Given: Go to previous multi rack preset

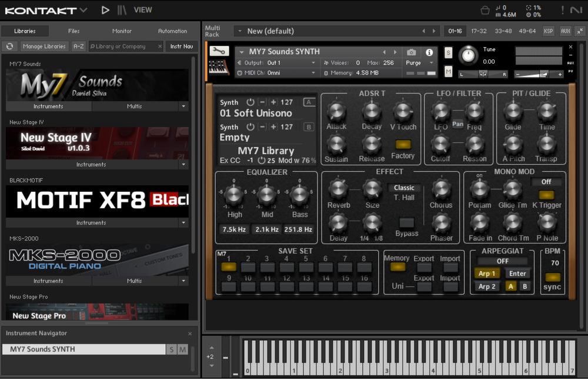Looking at the screenshot, I should coord(424,31).
